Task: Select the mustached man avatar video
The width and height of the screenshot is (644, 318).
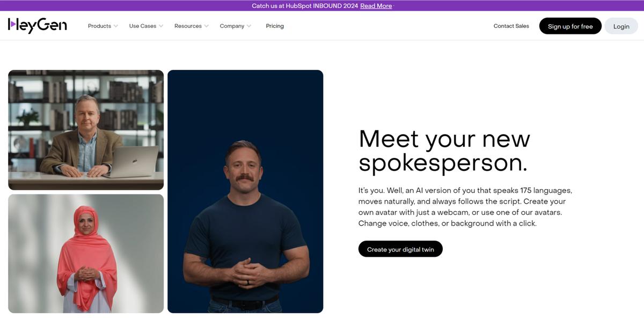Action: 245,191
